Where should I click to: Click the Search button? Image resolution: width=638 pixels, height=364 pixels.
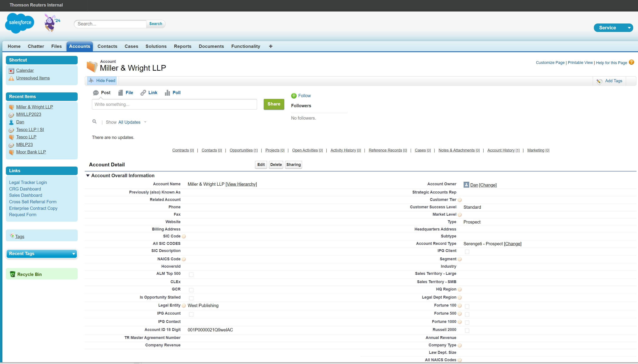155,24
